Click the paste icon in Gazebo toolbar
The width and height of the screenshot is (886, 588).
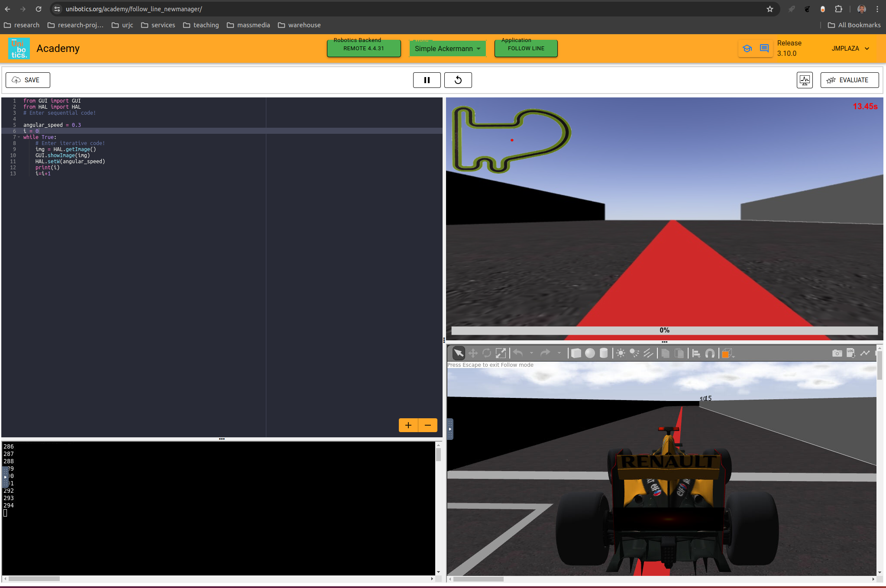(x=679, y=353)
